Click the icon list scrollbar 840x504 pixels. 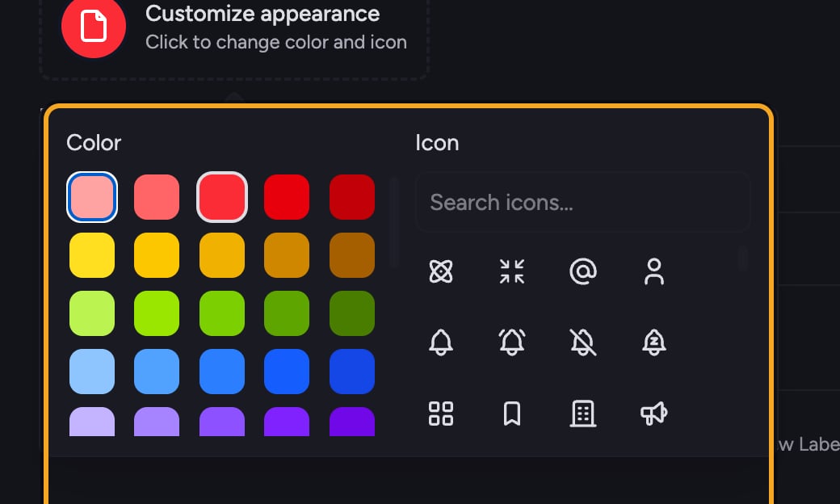[742, 258]
